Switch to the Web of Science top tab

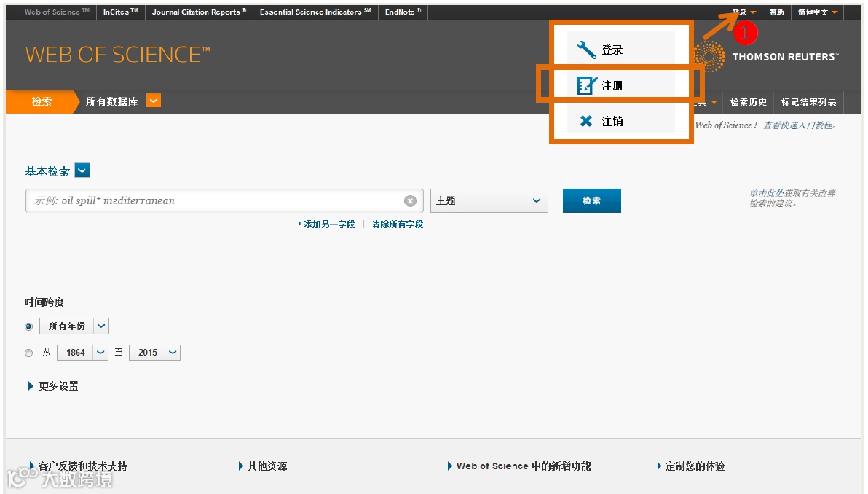coord(57,12)
